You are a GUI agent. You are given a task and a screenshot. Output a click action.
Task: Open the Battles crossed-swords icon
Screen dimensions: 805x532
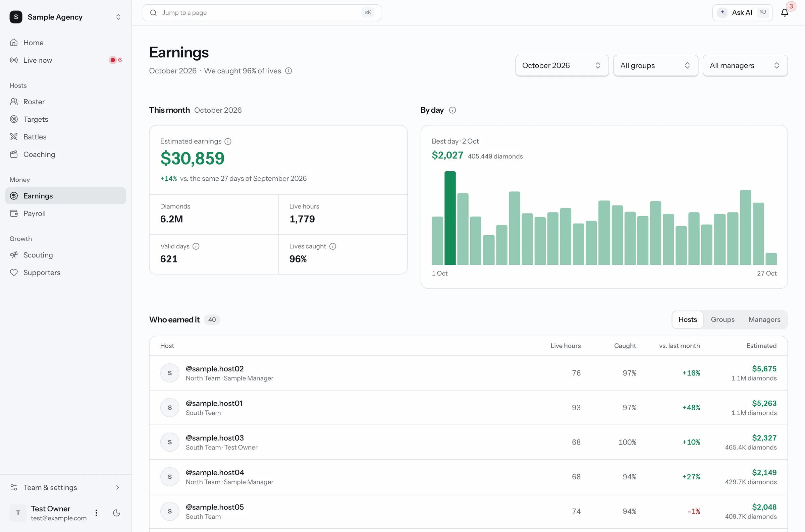pos(14,137)
